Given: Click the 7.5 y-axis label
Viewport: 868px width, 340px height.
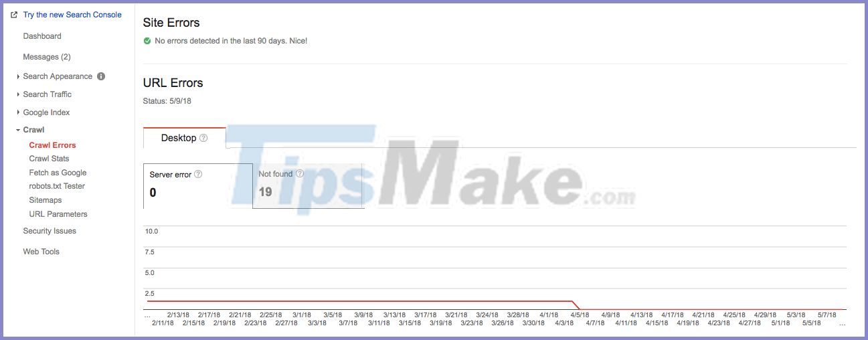Looking at the screenshot, I should pyautogui.click(x=149, y=252).
